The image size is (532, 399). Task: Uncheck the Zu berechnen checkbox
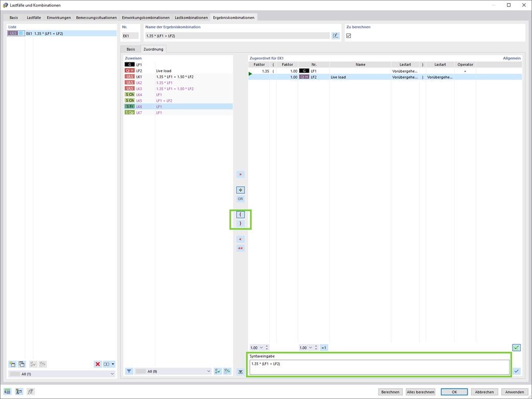tap(349, 36)
